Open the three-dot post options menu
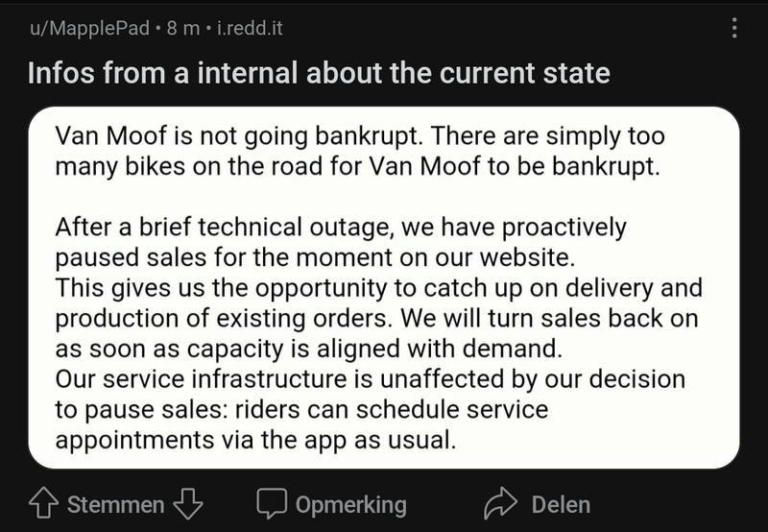768x532 pixels. click(735, 29)
